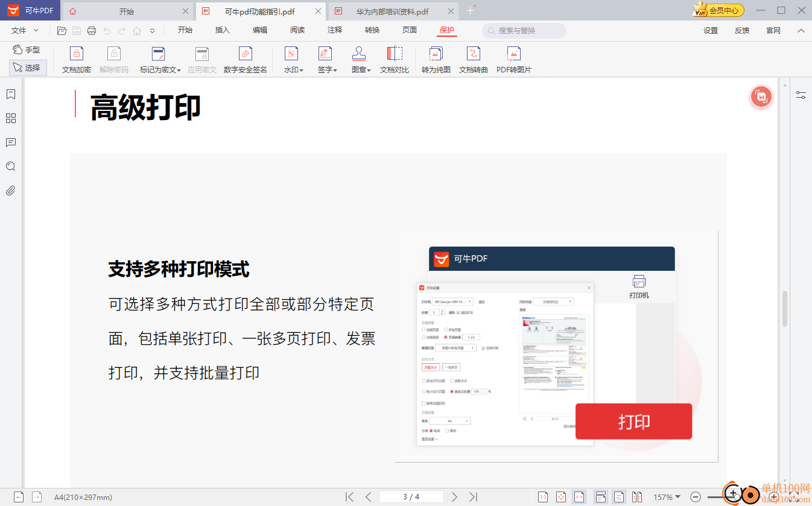Toggle continuous scrolling page mode
Screen dimensions: 812x506
pos(600,497)
